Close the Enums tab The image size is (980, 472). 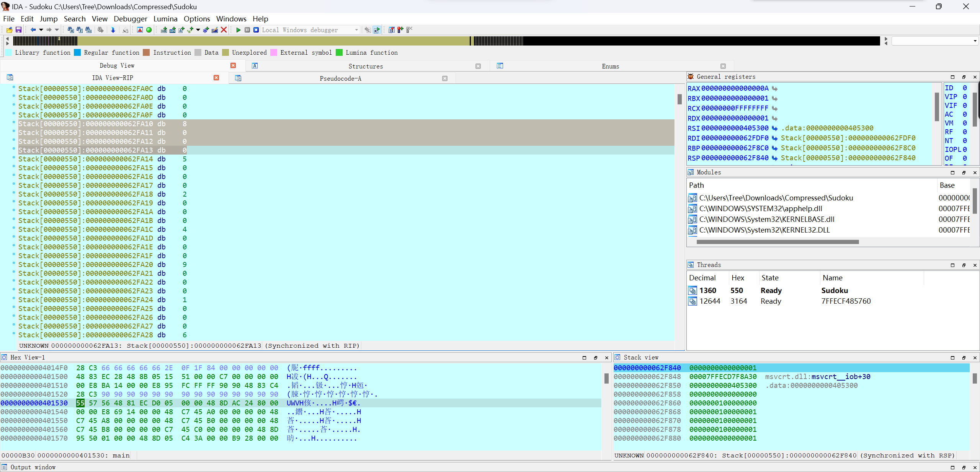pos(723,66)
